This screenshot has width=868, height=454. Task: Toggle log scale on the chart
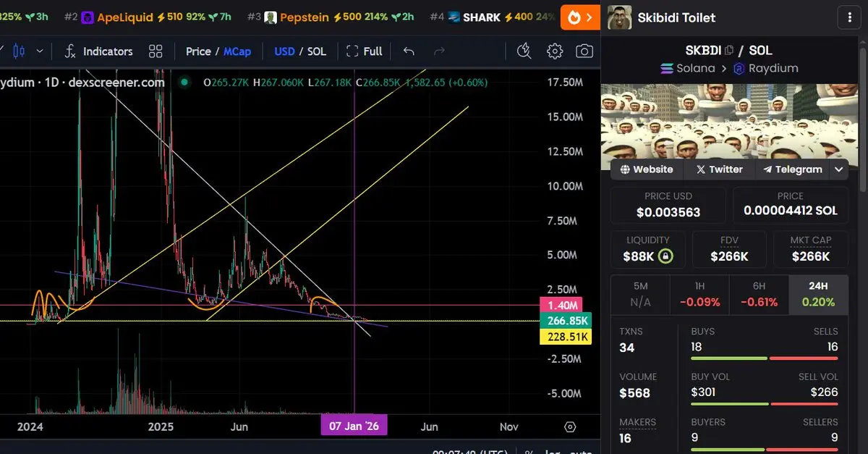[553, 452]
